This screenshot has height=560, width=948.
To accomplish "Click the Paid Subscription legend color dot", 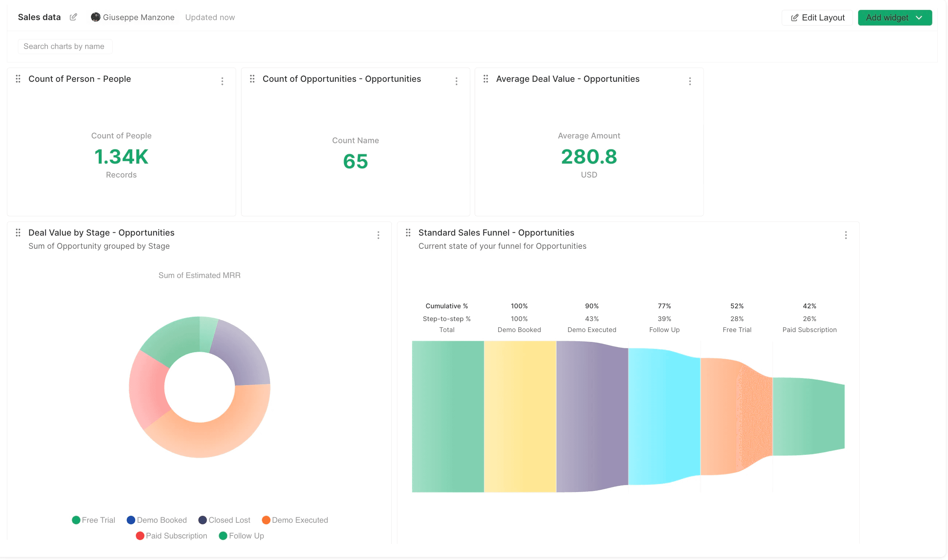I will (140, 536).
